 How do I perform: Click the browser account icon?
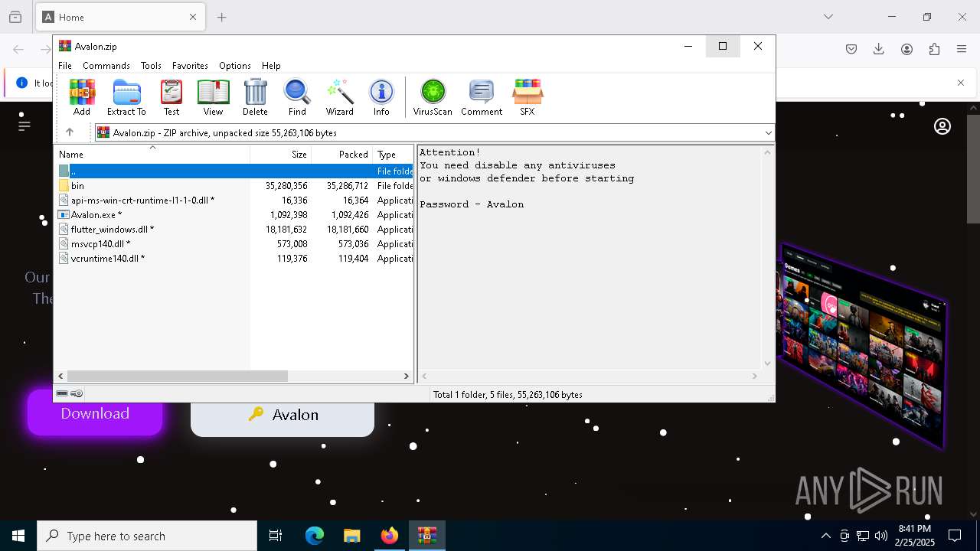coord(906,49)
